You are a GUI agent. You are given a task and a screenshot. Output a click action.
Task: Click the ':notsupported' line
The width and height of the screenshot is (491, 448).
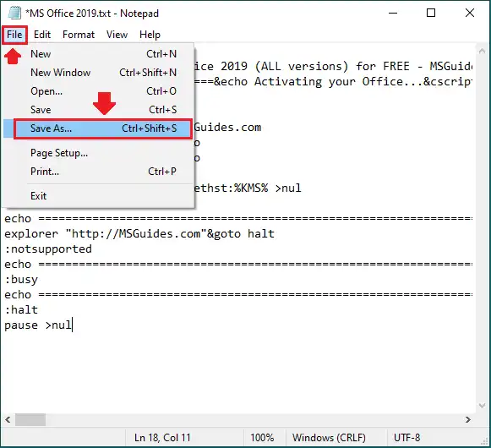click(48, 249)
